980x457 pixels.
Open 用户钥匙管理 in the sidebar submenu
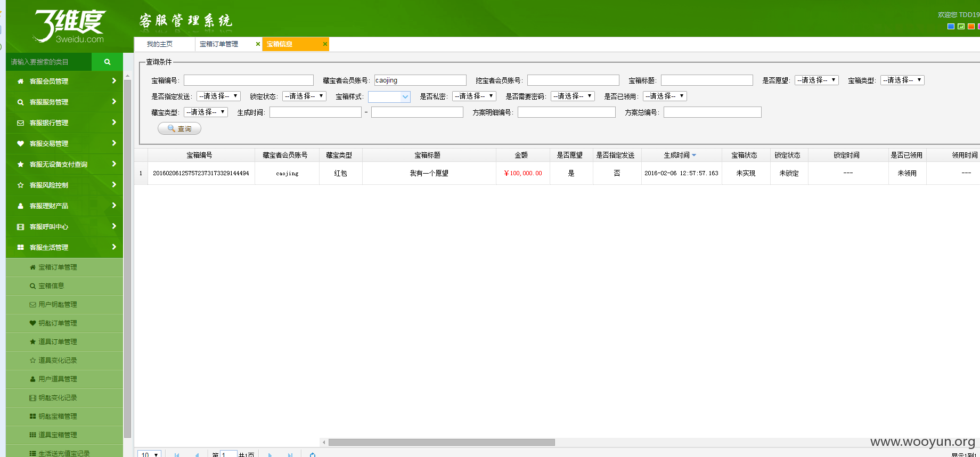[x=64, y=304]
